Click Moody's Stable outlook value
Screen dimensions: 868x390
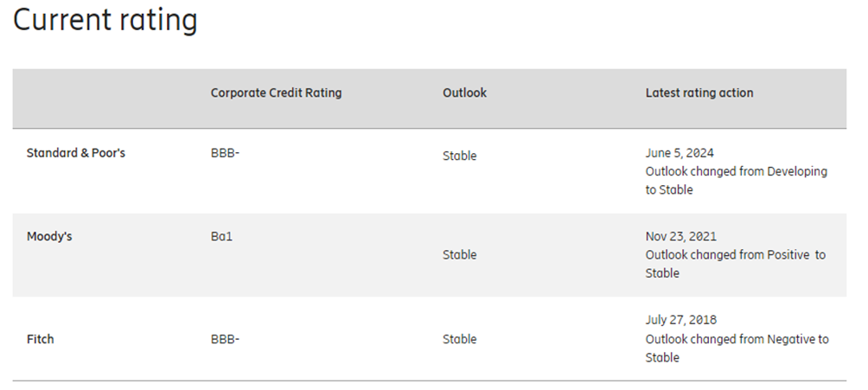click(x=459, y=255)
